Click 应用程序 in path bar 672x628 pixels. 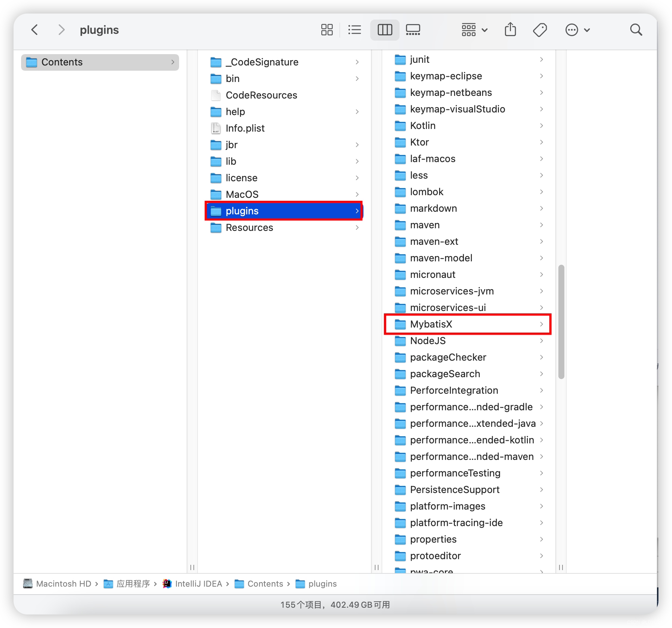pos(127,584)
